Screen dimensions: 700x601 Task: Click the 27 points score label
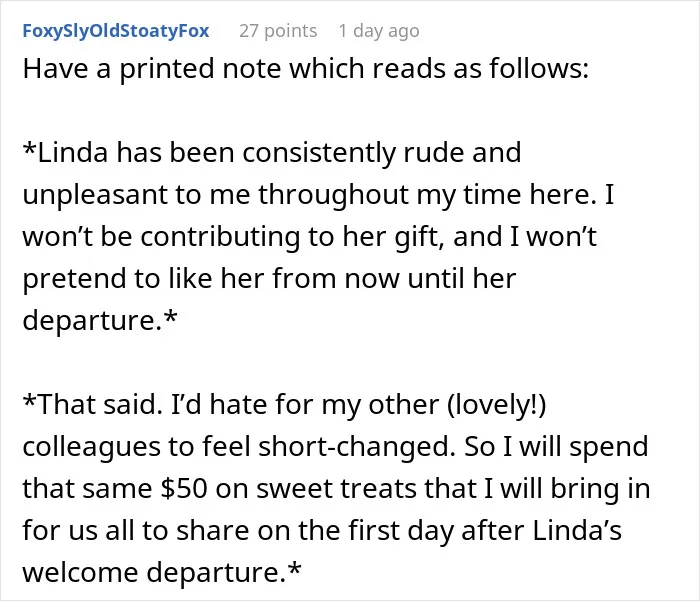pyautogui.click(x=278, y=31)
